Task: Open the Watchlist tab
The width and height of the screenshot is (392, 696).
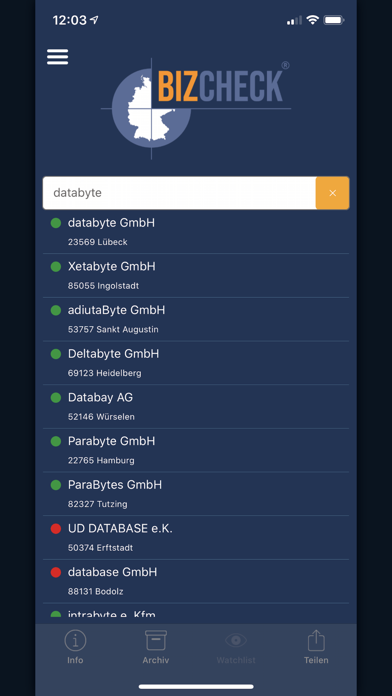Action: coord(236,647)
